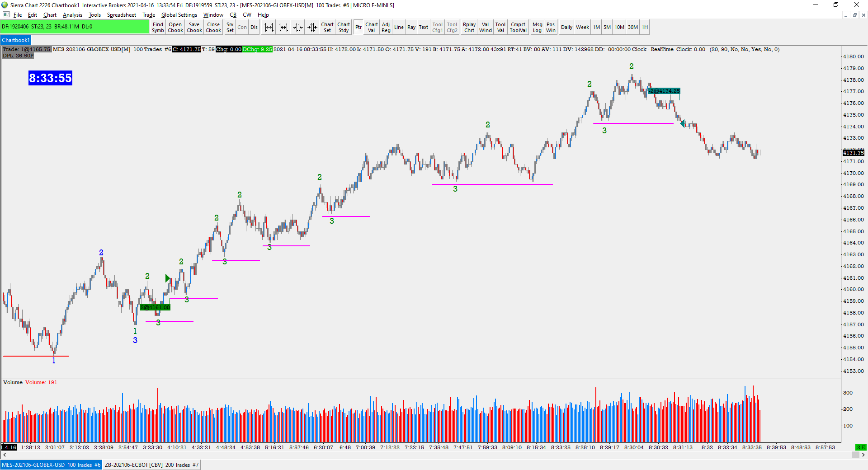Set chart to 1H bars
The height and width of the screenshot is (470, 868).
(645, 27)
